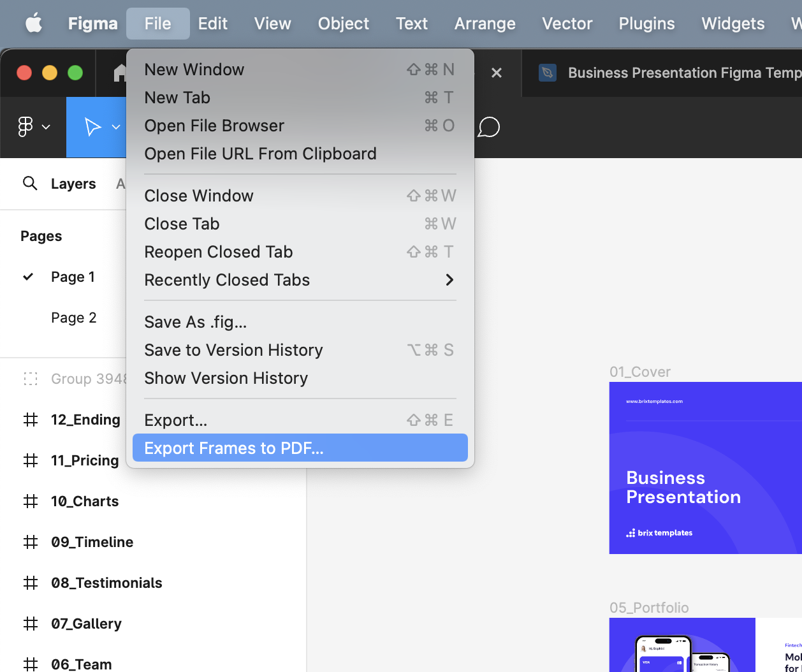Screen dimensions: 802x672
Task: Open the Arrange menu
Action: point(485,24)
